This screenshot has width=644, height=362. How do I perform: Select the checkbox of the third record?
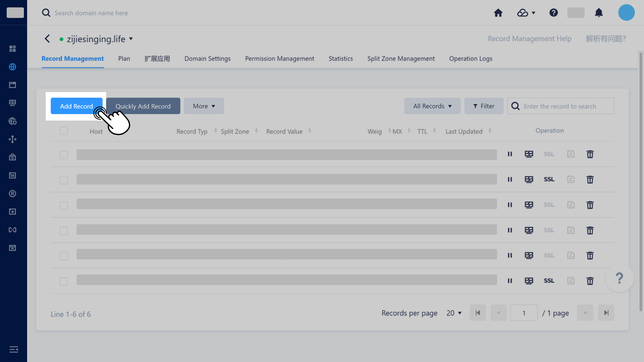(64, 205)
